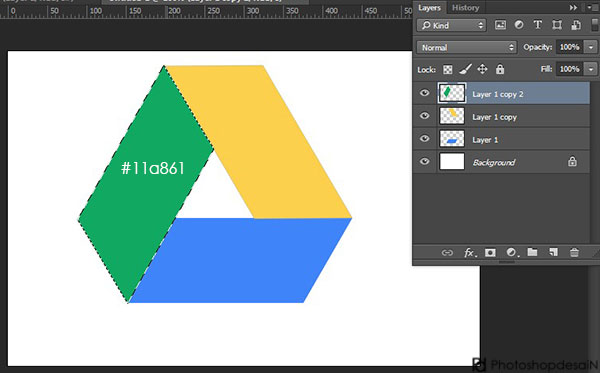Lock layer position
600x373 pixels.
pyautogui.click(x=482, y=69)
